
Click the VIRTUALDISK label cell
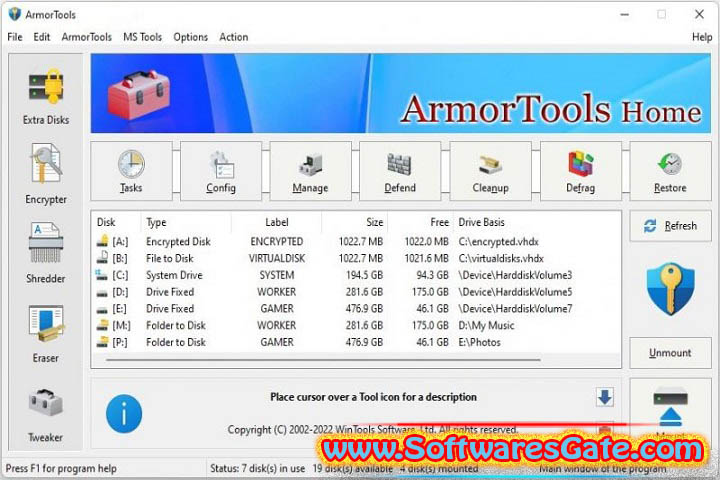click(x=277, y=259)
